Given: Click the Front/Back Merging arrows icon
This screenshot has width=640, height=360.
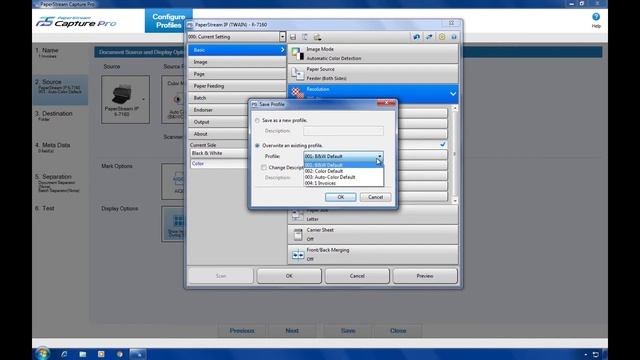Looking at the screenshot, I should click(298, 255).
